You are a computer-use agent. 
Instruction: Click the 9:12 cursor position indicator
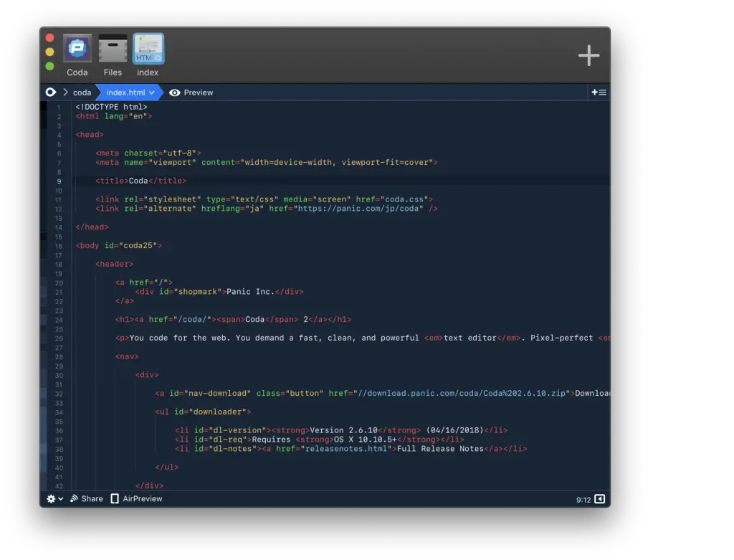[x=583, y=500]
